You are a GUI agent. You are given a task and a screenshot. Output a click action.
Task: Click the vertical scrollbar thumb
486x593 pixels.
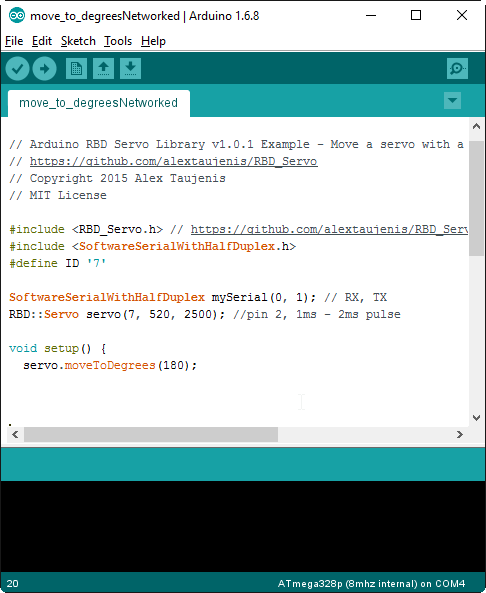point(477,199)
